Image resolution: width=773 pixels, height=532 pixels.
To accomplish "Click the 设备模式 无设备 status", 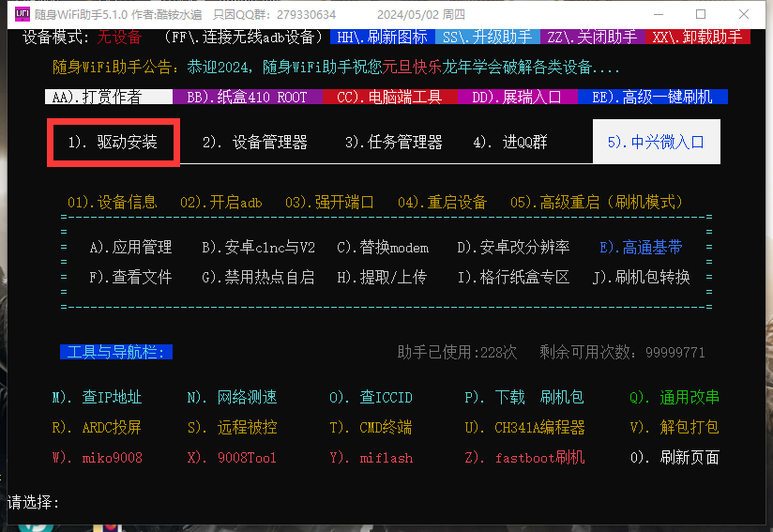I will (82, 37).
